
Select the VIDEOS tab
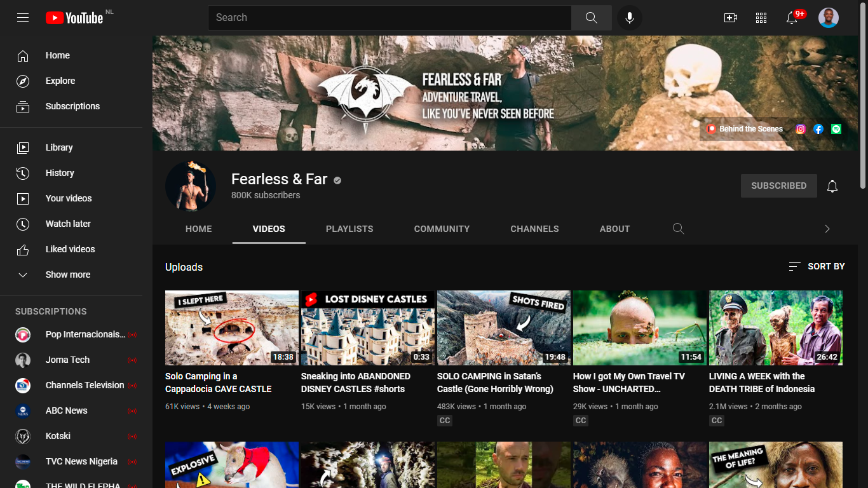tap(269, 229)
